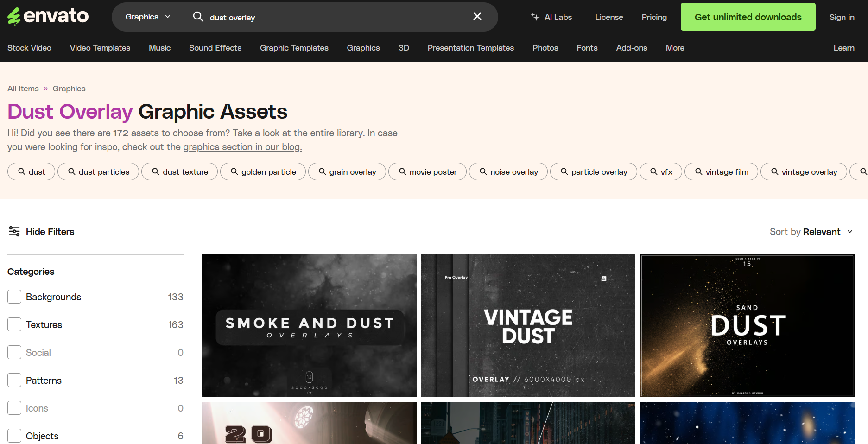868x444 pixels.
Task: Click the Get unlimited downloads button
Action: (x=748, y=17)
